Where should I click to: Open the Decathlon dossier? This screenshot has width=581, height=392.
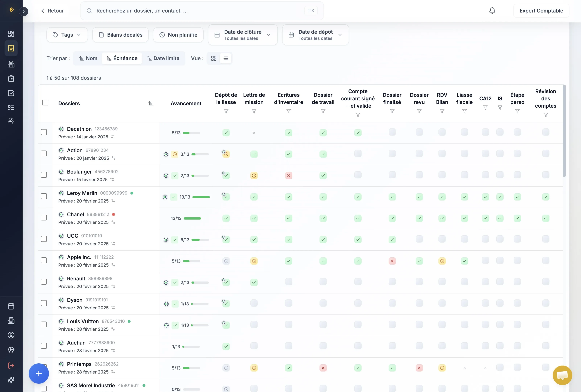[x=79, y=129]
